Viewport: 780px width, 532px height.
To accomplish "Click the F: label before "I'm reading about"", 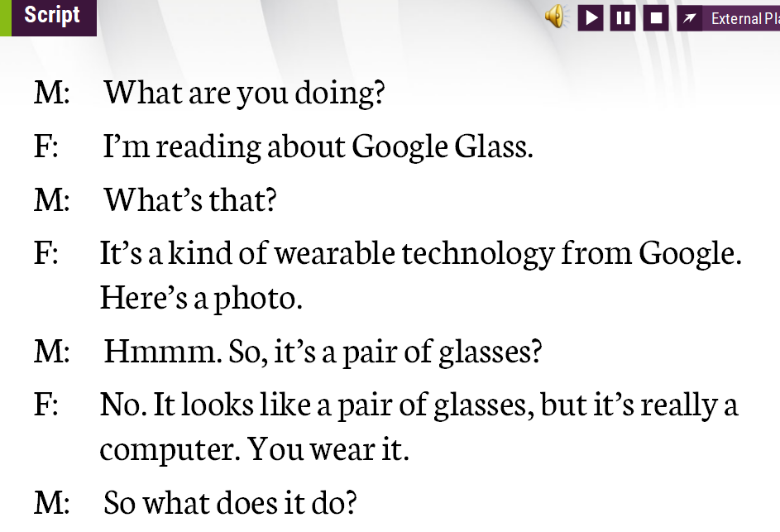I will tap(46, 146).
